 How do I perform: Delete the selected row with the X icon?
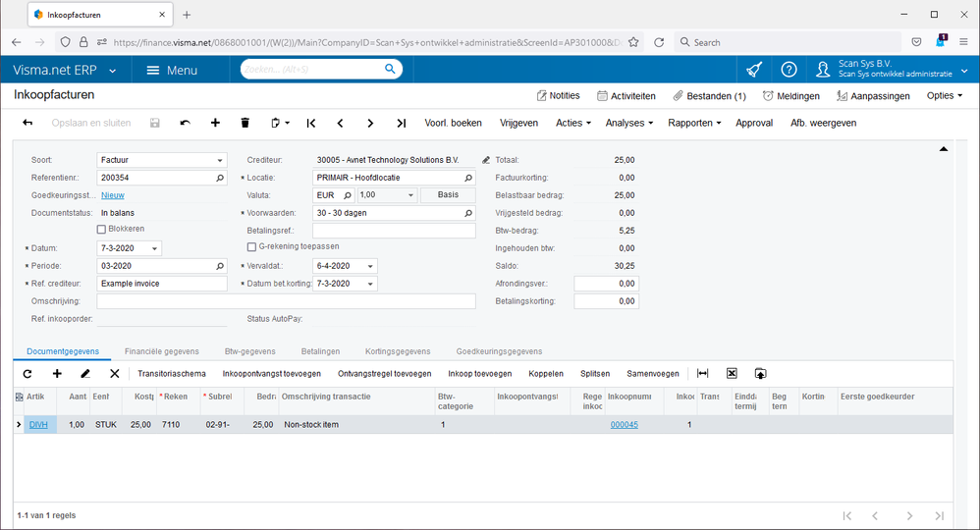[114, 374]
